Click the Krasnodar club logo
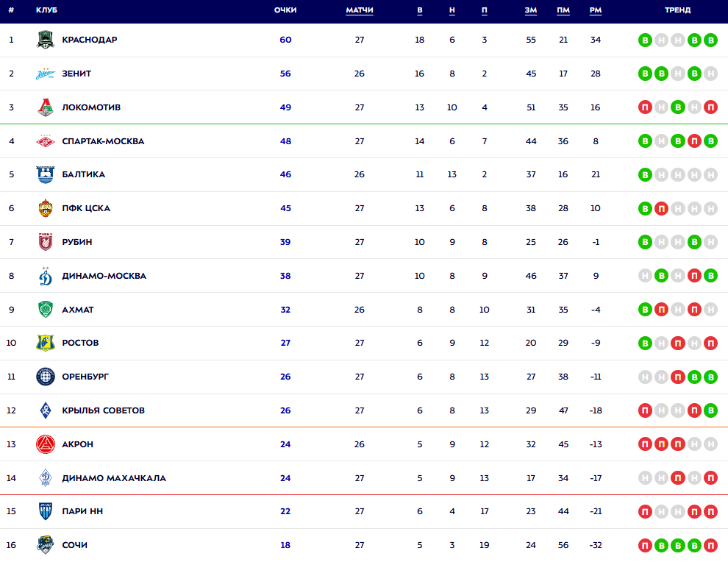728x562 pixels. tap(46, 40)
